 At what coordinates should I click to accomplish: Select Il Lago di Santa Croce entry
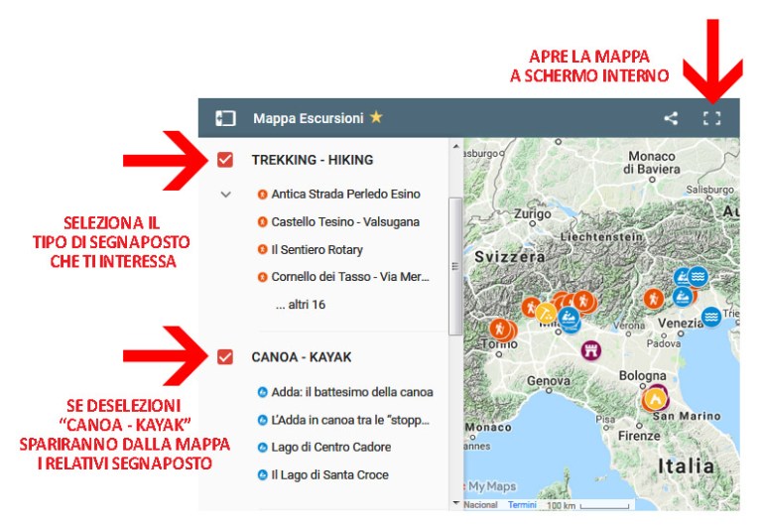329,474
